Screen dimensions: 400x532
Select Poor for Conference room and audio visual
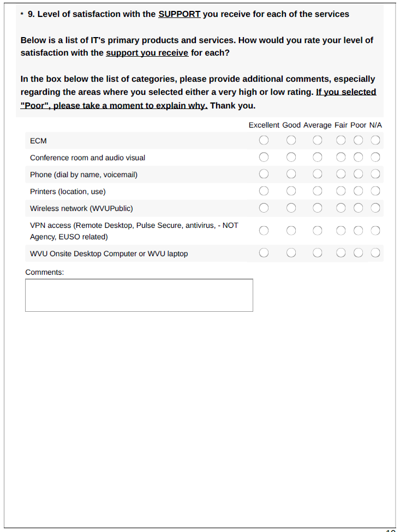pos(359,158)
